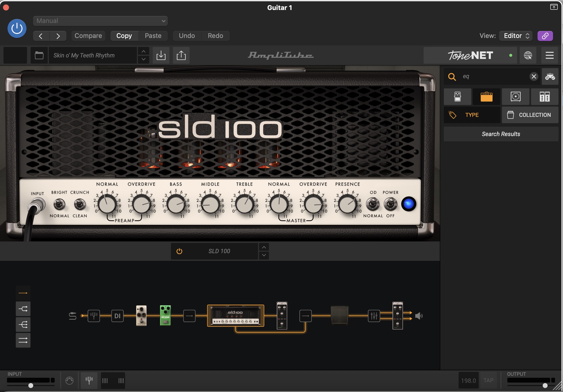
Task: Click the mixer block in signal chain
Action: (374, 316)
